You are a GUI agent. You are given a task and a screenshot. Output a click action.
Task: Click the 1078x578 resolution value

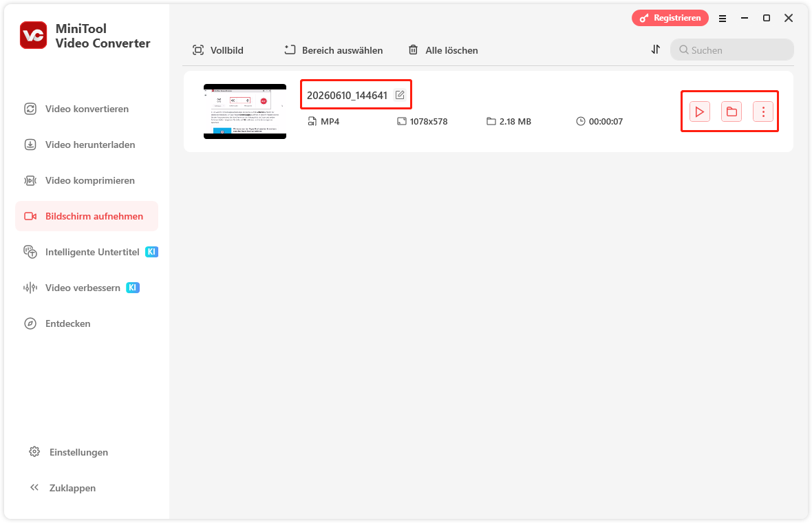429,122
